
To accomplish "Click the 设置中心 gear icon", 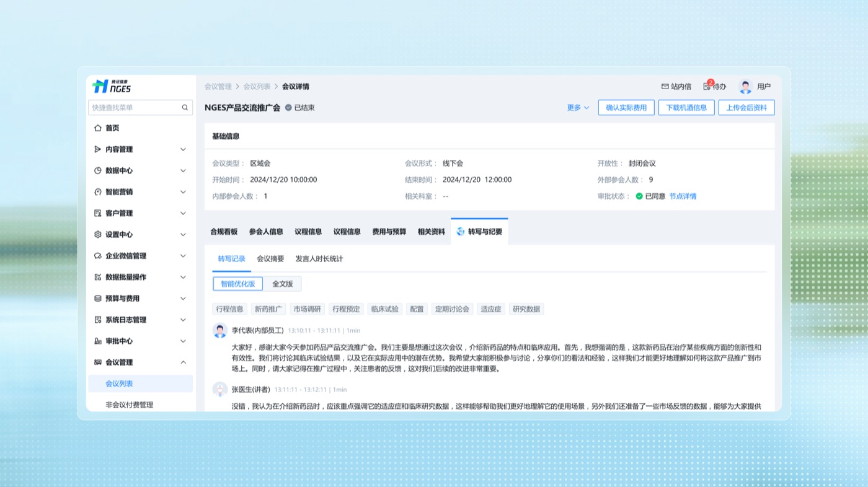I will coord(97,234).
